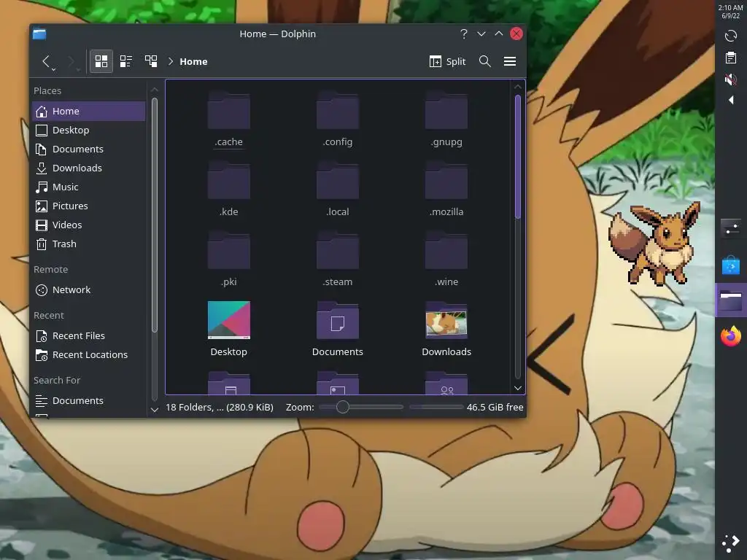The image size is (747, 560).
Task: Select the .pki folder icon
Action: pos(228,251)
